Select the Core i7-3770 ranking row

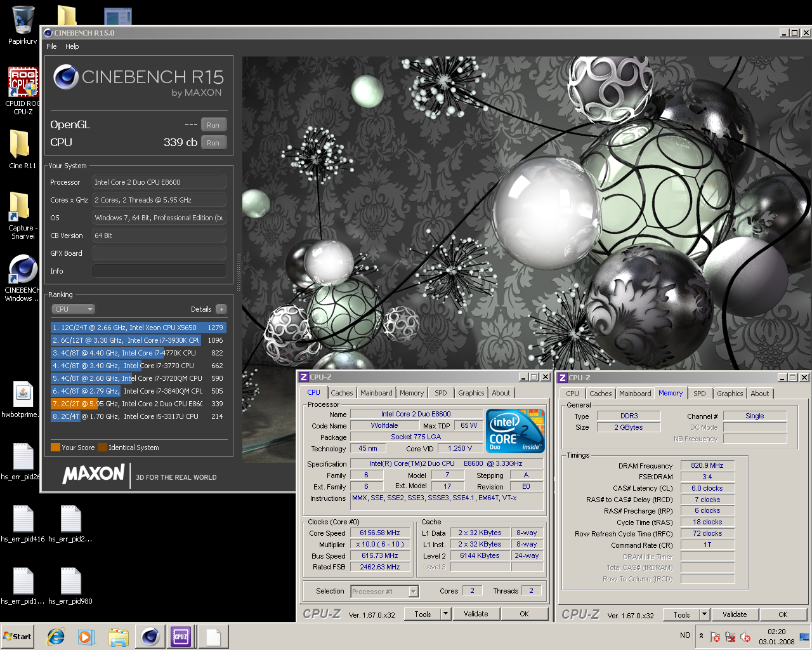point(138,366)
